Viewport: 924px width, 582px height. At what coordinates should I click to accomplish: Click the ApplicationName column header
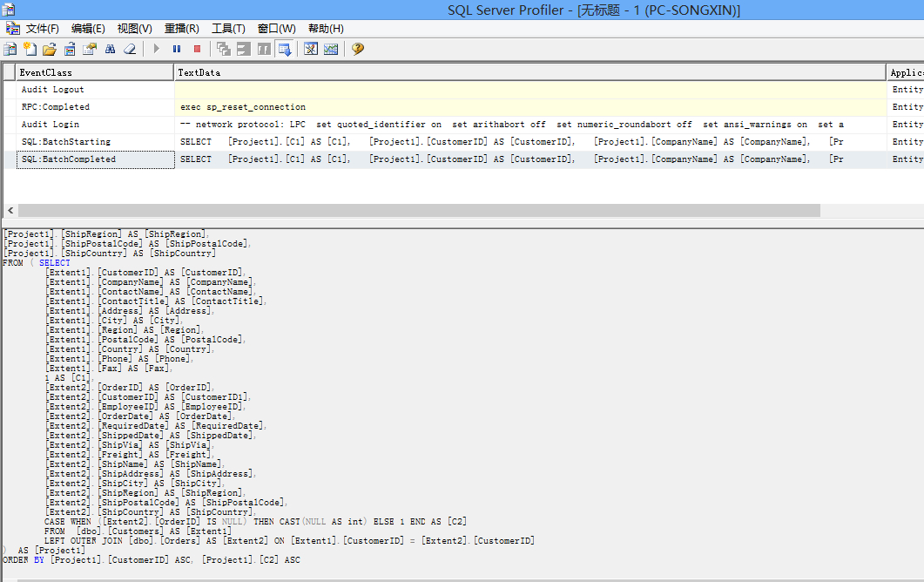tap(906, 72)
